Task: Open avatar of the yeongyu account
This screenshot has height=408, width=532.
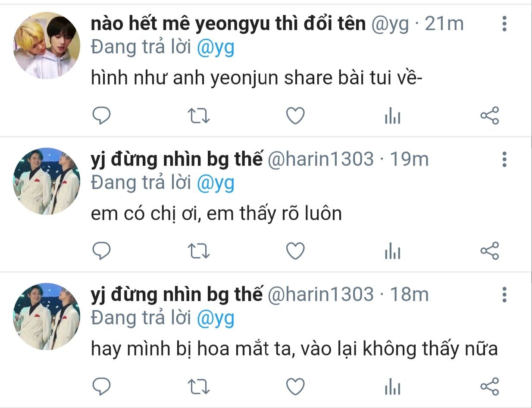Action: (47, 46)
